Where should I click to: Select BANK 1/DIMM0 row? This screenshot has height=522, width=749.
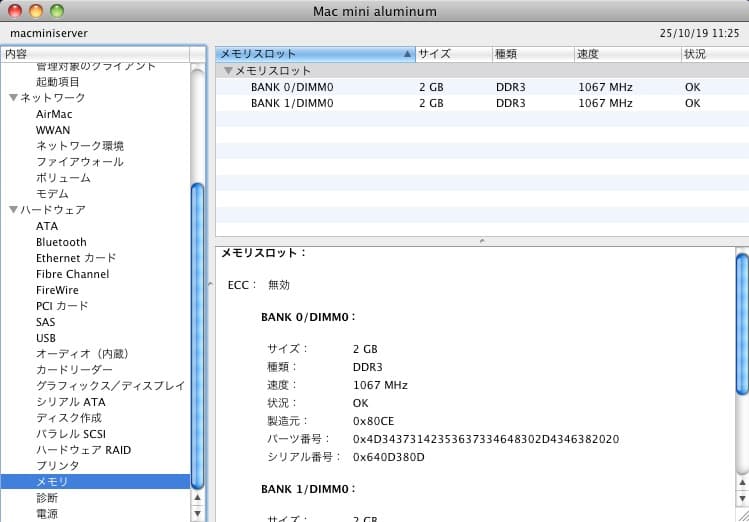482,103
